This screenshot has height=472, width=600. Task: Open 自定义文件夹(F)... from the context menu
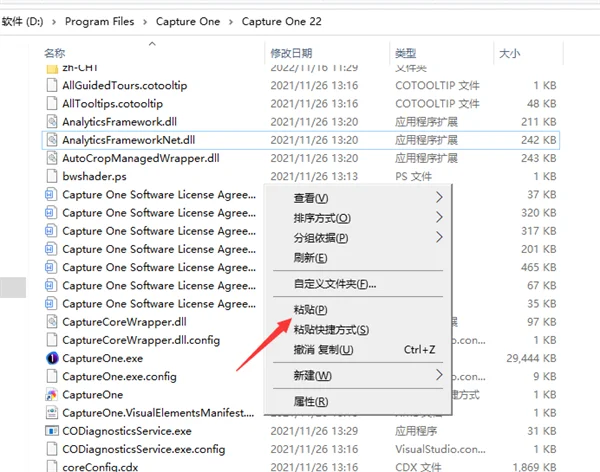pos(335,284)
